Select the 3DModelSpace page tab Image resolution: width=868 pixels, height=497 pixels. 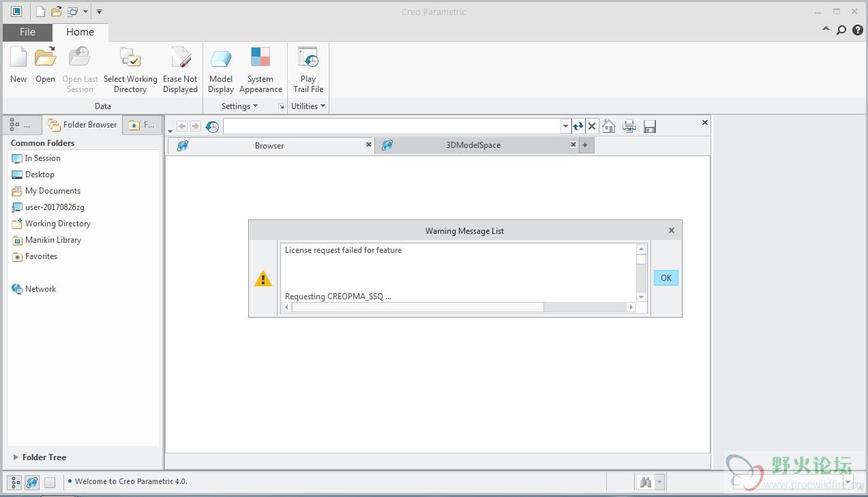click(x=473, y=145)
